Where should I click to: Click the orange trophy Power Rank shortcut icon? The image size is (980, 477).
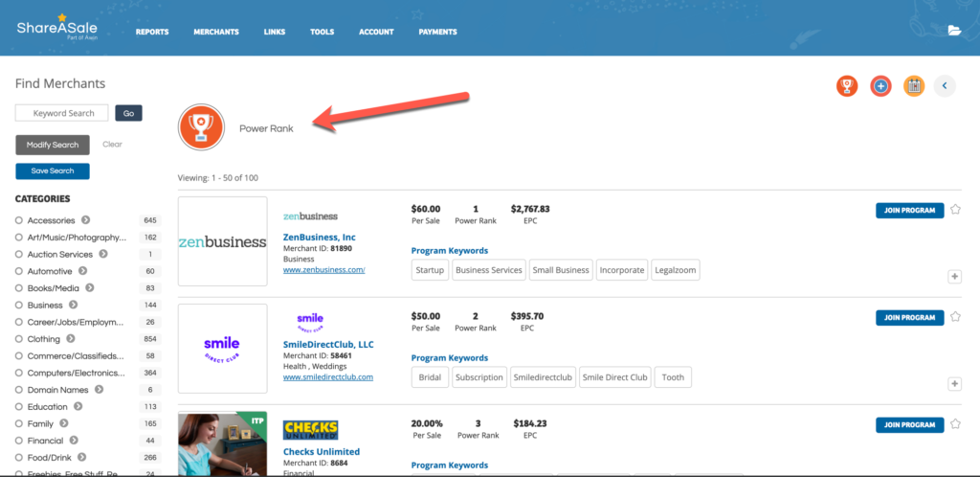point(847,85)
